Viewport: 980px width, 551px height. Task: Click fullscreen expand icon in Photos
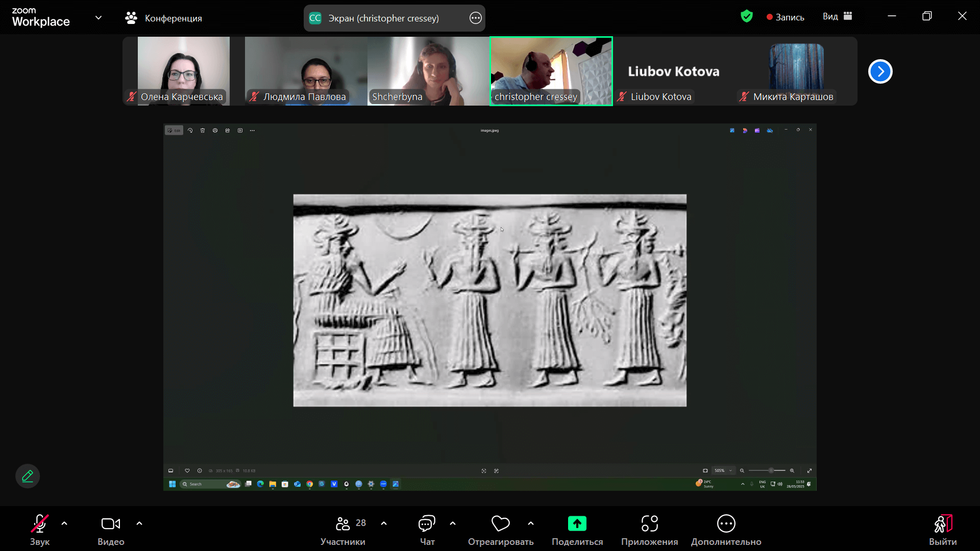pyautogui.click(x=810, y=471)
